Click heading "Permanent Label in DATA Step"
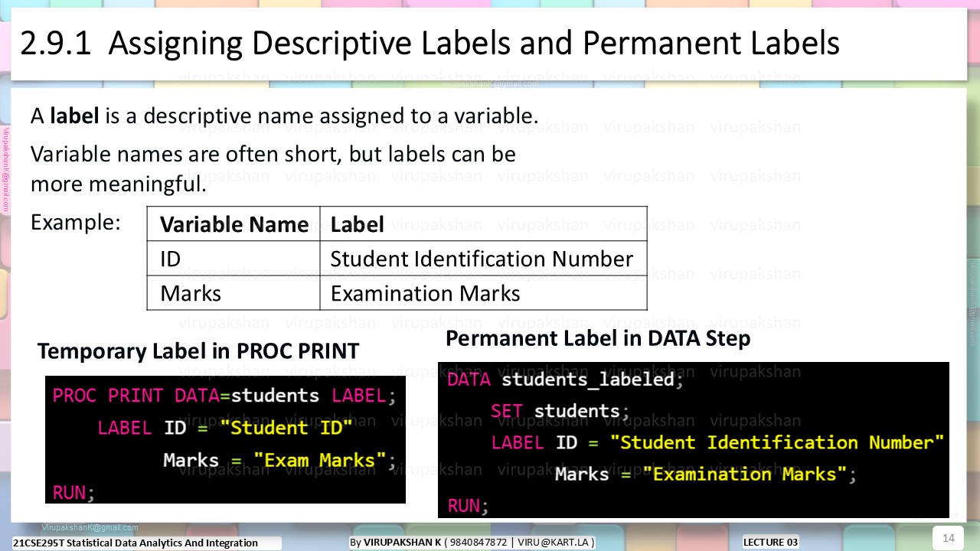Viewport: 980px width, 551px height. point(598,338)
